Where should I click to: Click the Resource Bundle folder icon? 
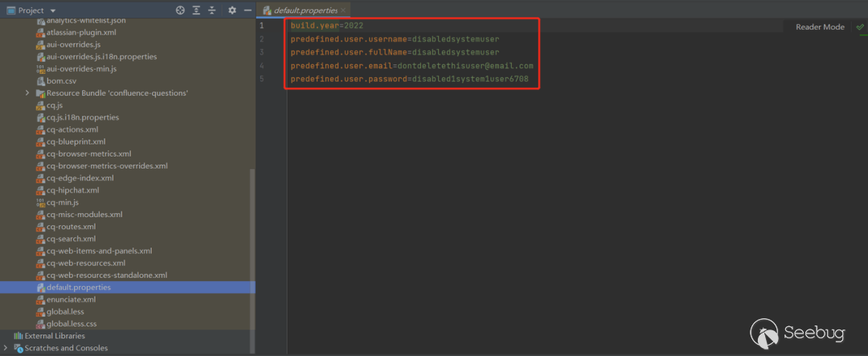click(x=40, y=93)
